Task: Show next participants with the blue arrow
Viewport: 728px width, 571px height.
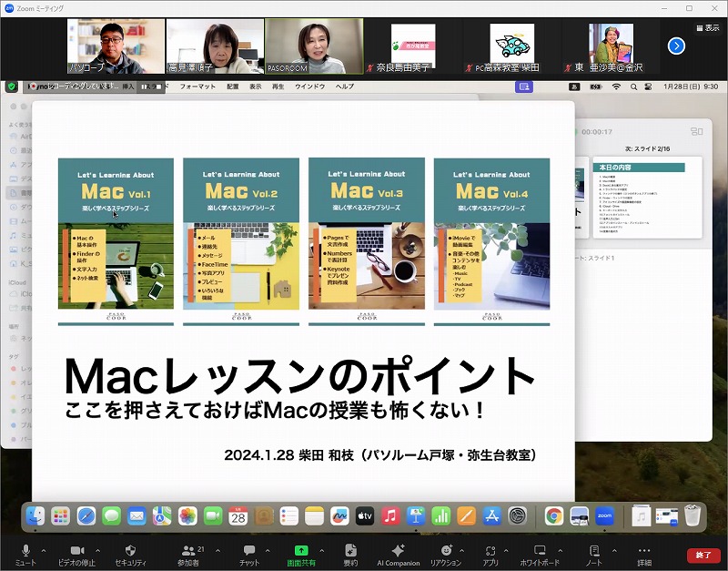Action: click(676, 46)
